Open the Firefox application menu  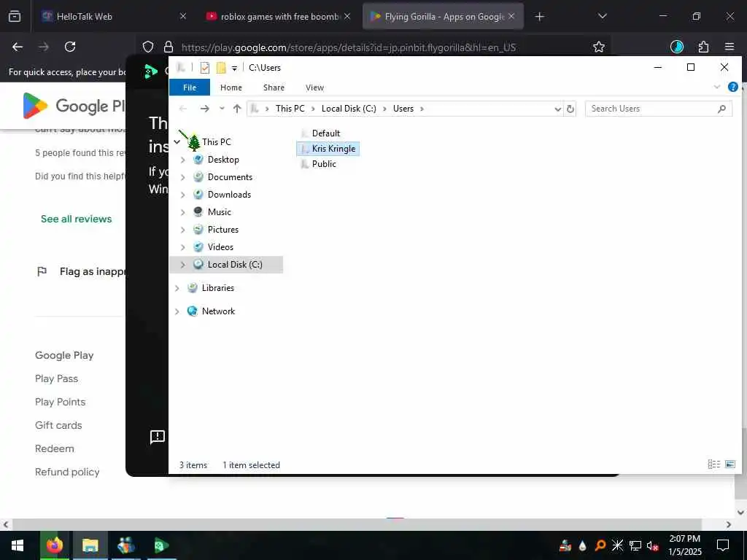pos(729,47)
